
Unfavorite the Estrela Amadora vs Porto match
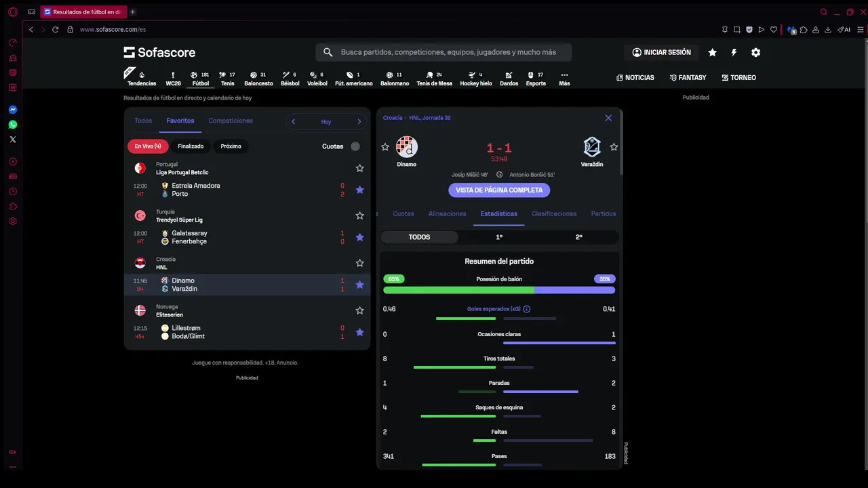(360, 190)
